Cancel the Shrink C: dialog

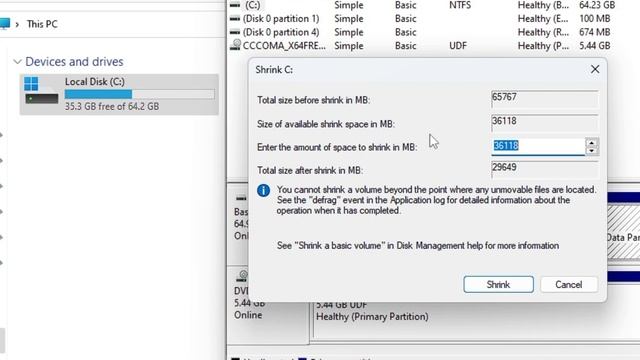(569, 284)
